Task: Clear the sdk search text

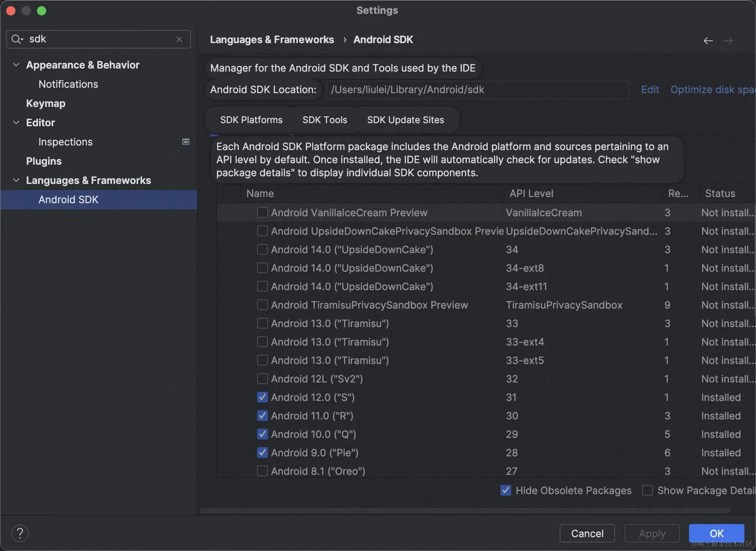Action: [x=179, y=39]
